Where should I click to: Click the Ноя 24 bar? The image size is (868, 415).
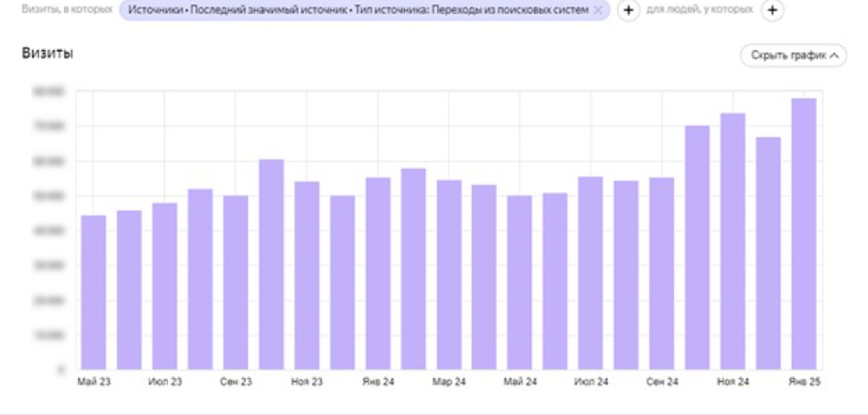[x=733, y=241]
